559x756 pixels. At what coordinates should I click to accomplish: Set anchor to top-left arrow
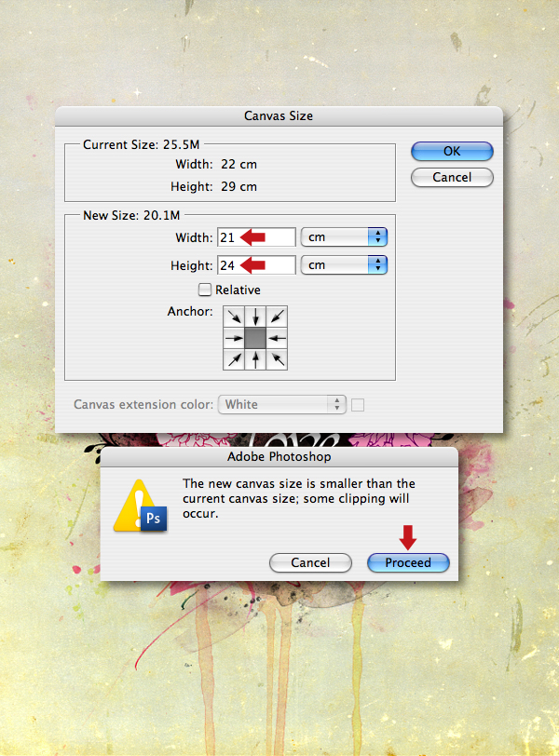tap(234, 317)
